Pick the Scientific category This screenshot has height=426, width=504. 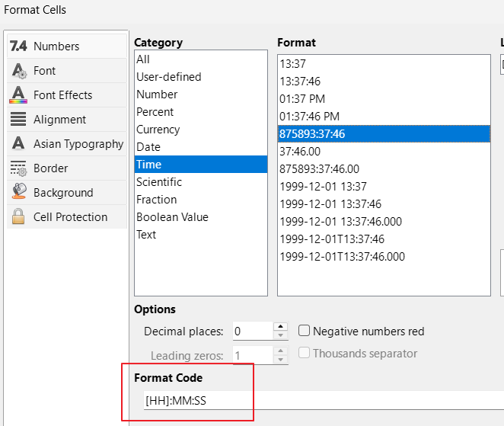tap(201, 182)
